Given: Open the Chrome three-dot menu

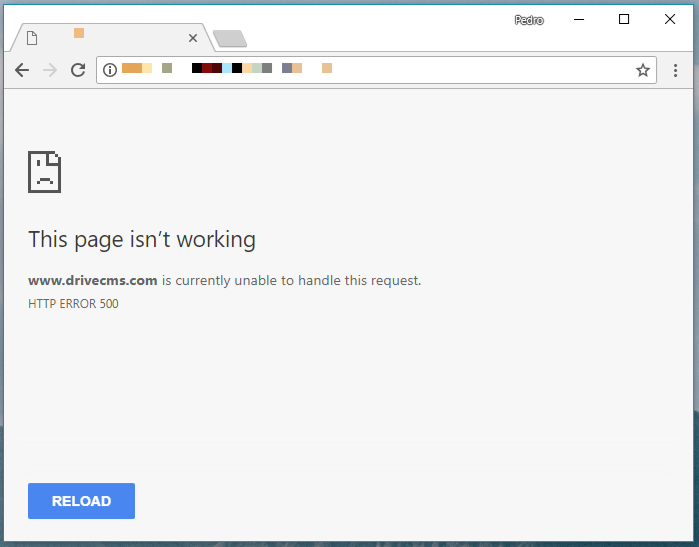Looking at the screenshot, I should (x=675, y=70).
